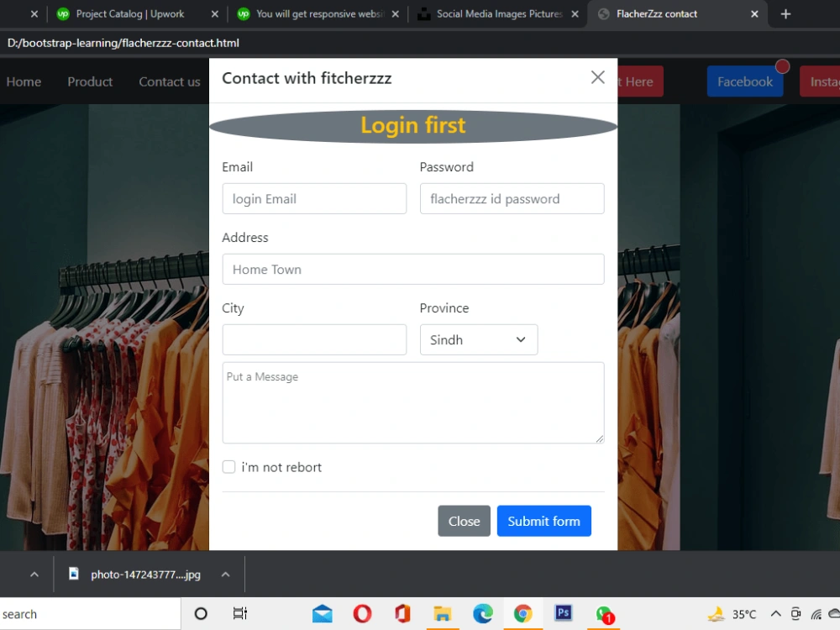Open Home in the page navbar
Image resolution: width=840 pixels, height=630 pixels.
[24, 81]
